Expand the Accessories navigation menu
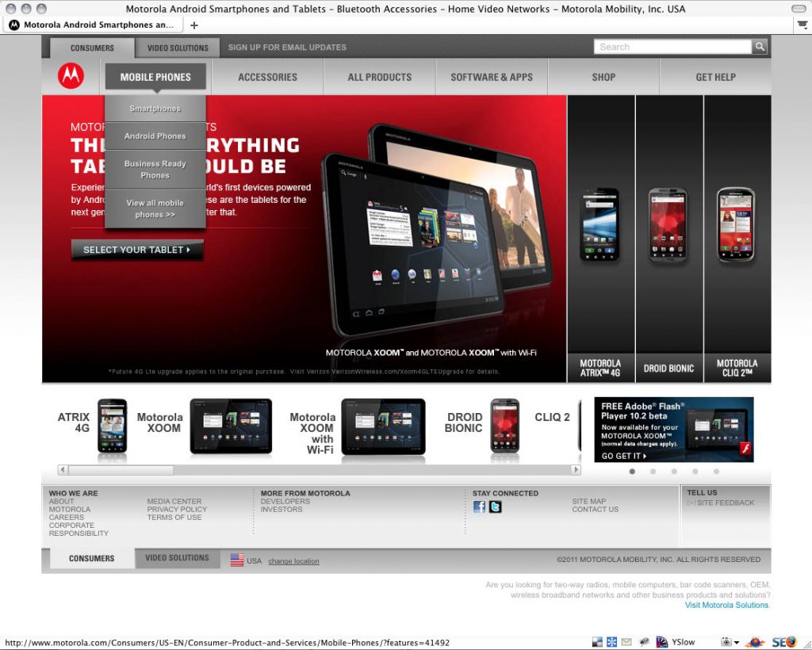The image size is (812, 650). [267, 77]
